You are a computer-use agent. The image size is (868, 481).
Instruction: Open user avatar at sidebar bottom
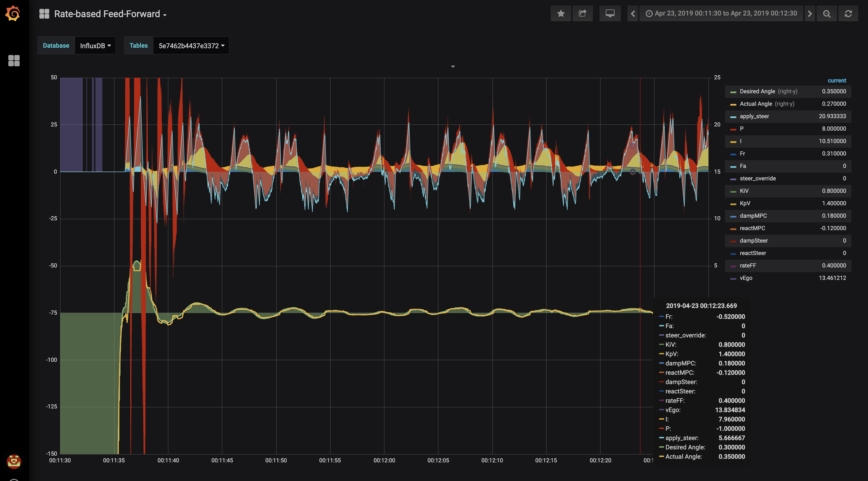(14, 462)
